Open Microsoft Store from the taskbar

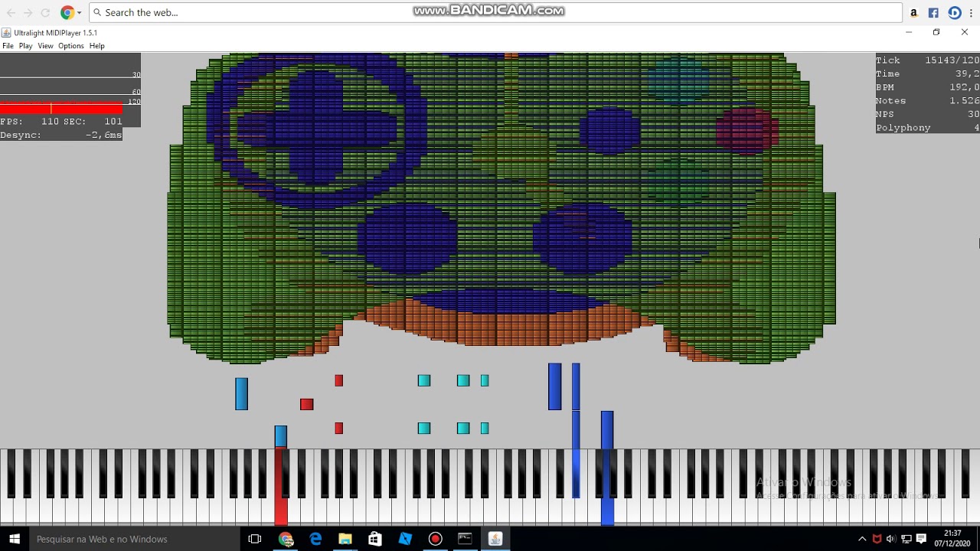[x=375, y=539]
